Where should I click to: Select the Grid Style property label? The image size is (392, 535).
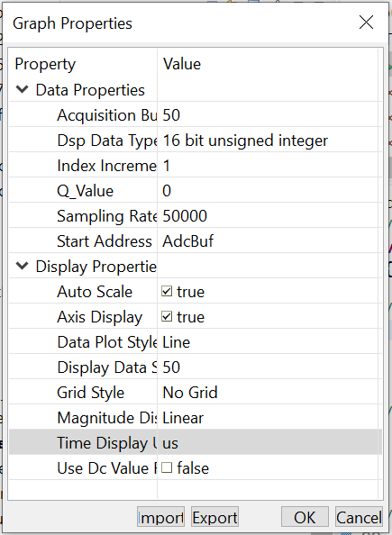90,393
